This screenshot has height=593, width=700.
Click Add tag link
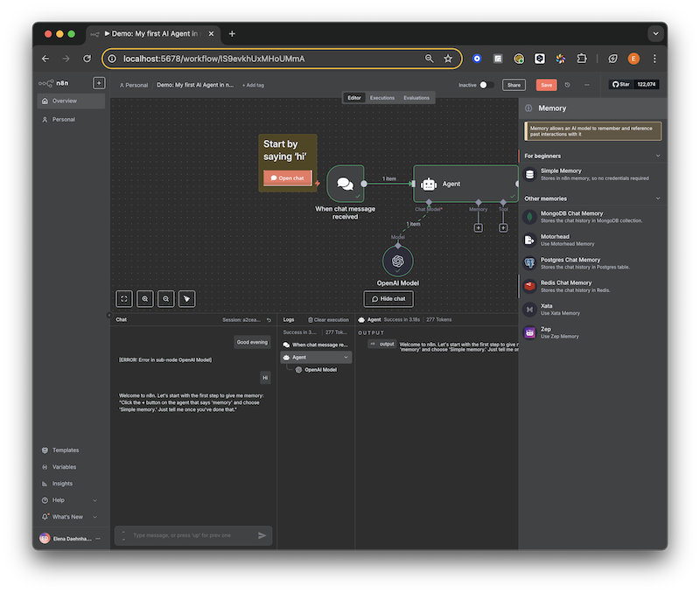click(x=253, y=85)
